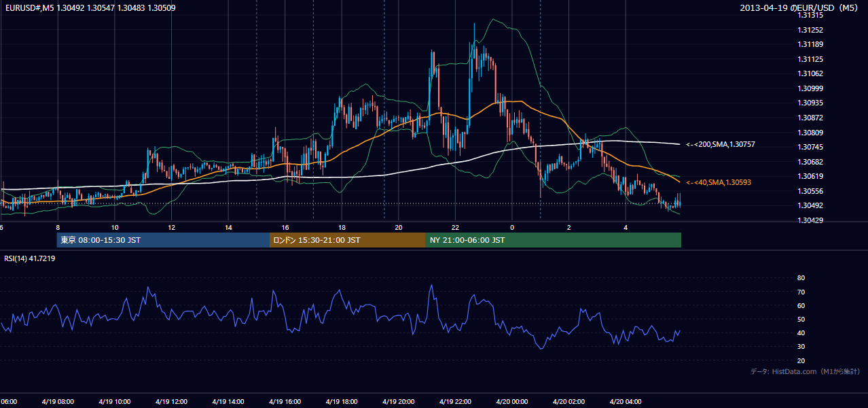868x408 pixels.
Task: Select the ロンドン 15:30-21:00 JST session bar
Action: coord(348,240)
